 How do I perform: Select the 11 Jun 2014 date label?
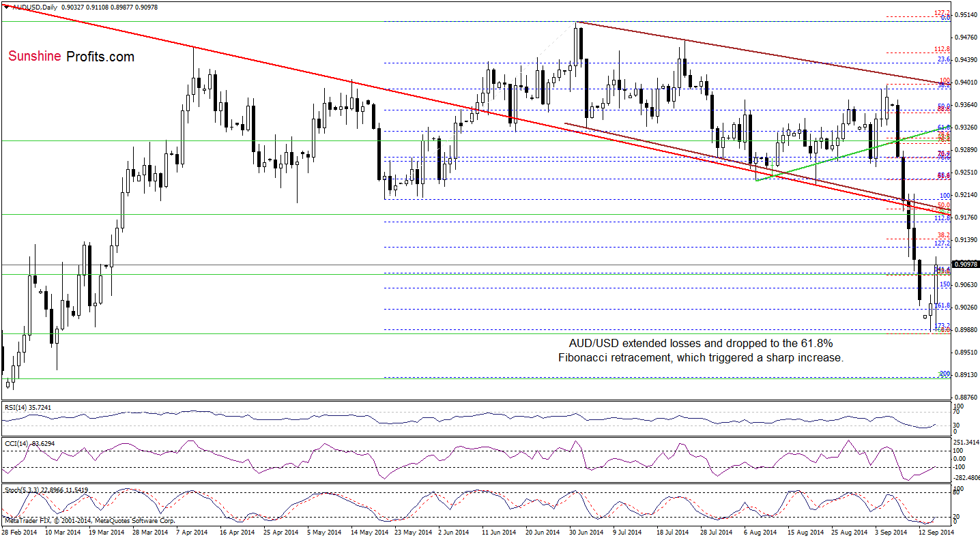[500, 532]
